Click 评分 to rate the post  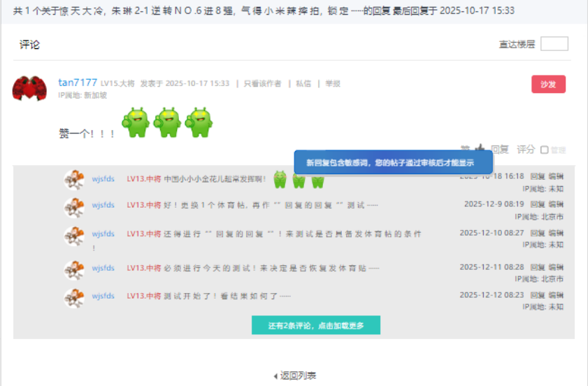526,149
